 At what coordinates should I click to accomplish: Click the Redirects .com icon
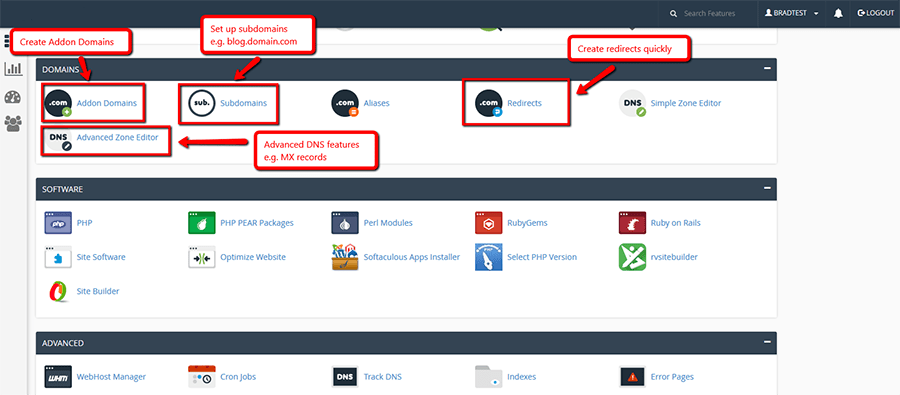(x=488, y=104)
